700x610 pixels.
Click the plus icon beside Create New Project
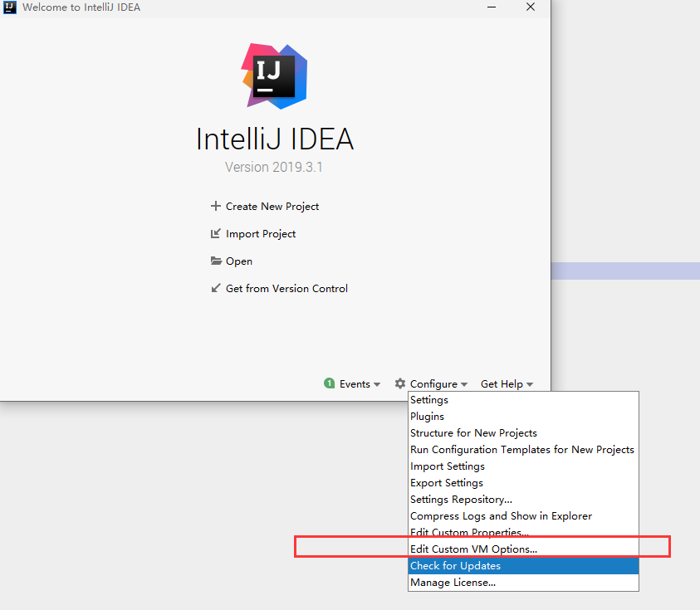[x=216, y=206]
